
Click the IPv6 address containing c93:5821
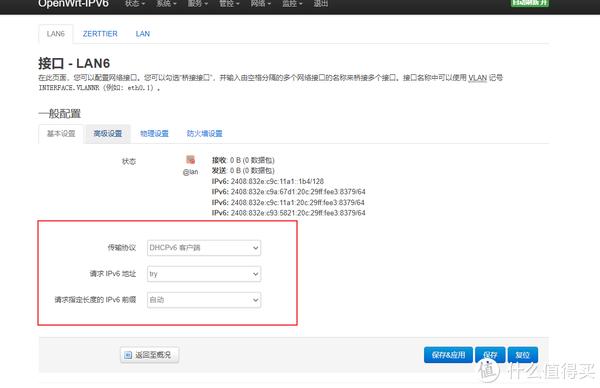coord(298,213)
